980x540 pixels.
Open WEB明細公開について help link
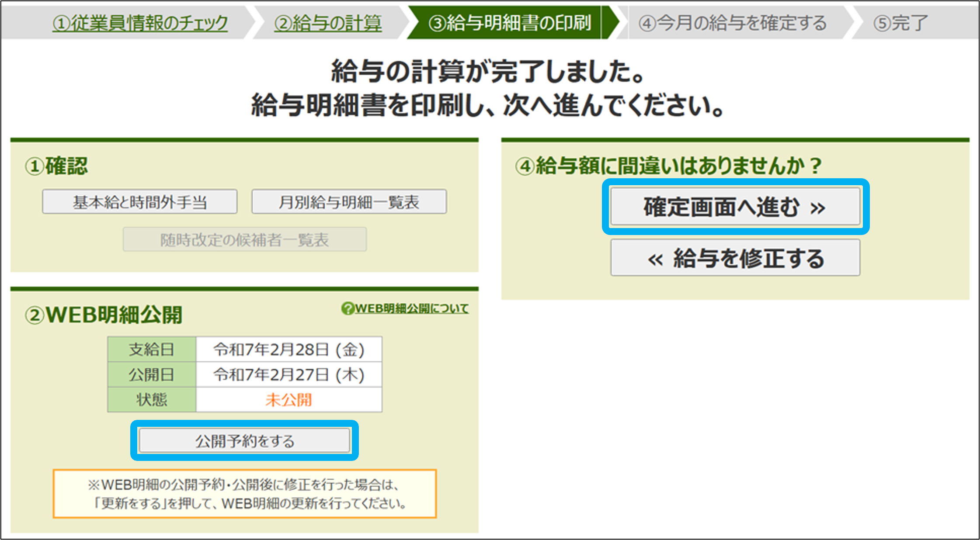pyautogui.click(x=411, y=308)
